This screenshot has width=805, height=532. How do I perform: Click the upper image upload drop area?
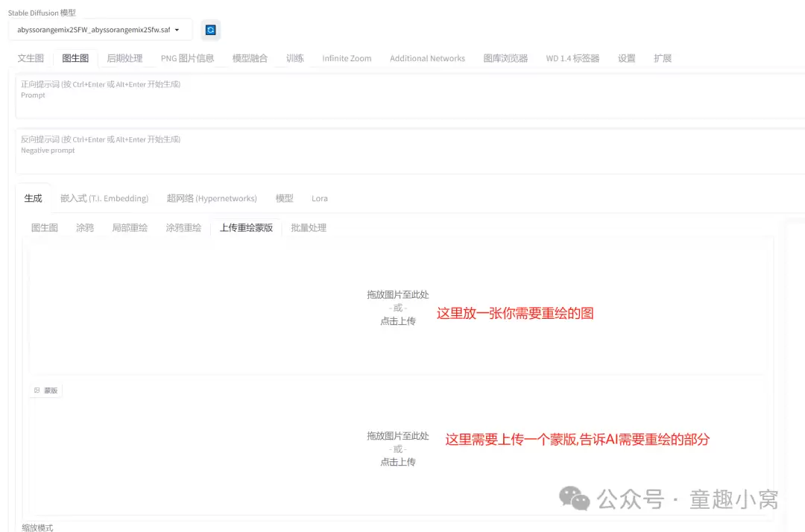(x=398, y=307)
